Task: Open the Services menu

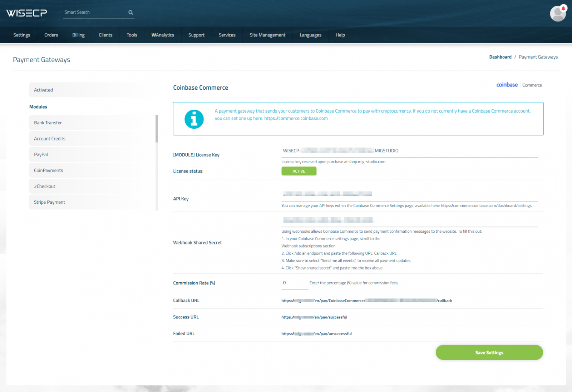Action: (227, 35)
